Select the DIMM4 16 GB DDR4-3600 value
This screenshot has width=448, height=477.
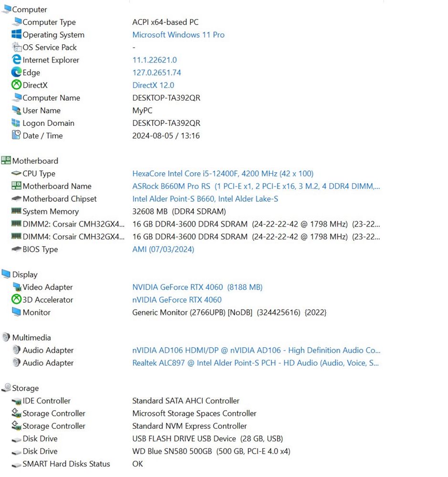256,237
